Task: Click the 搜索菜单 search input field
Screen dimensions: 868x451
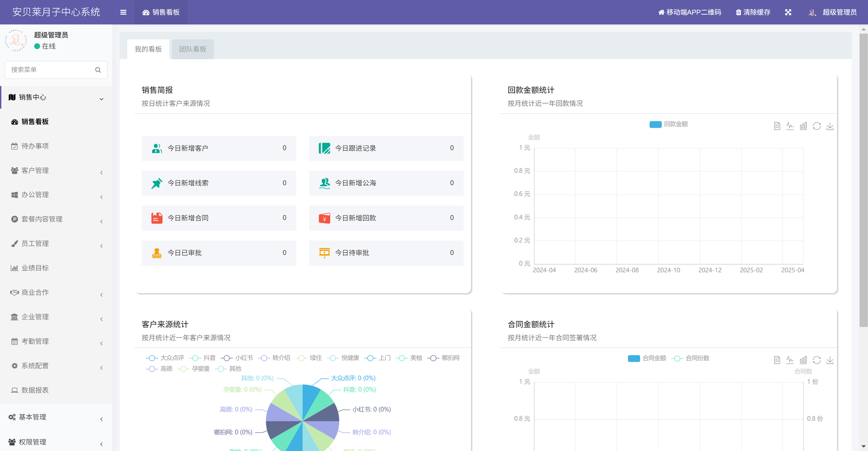Action: [50, 70]
